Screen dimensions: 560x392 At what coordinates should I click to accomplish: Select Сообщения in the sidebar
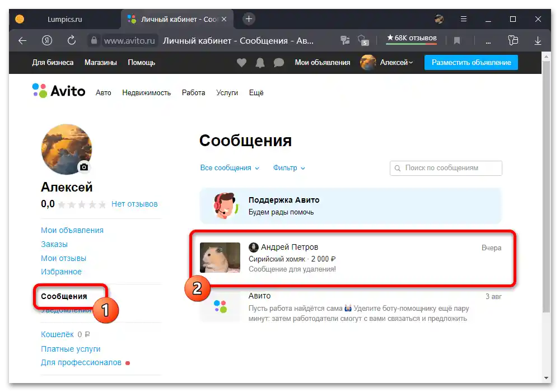click(64, 296)
